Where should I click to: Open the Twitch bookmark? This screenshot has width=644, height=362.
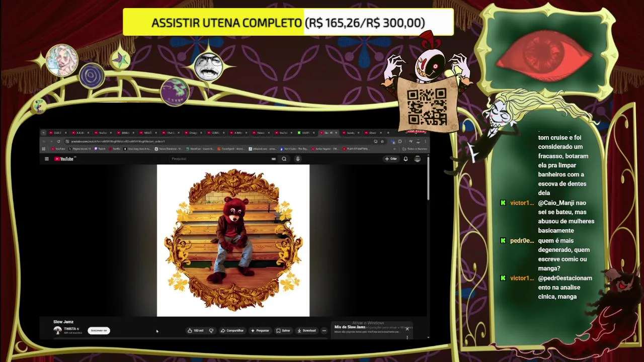pyautogui.click(x=100, y=149)
